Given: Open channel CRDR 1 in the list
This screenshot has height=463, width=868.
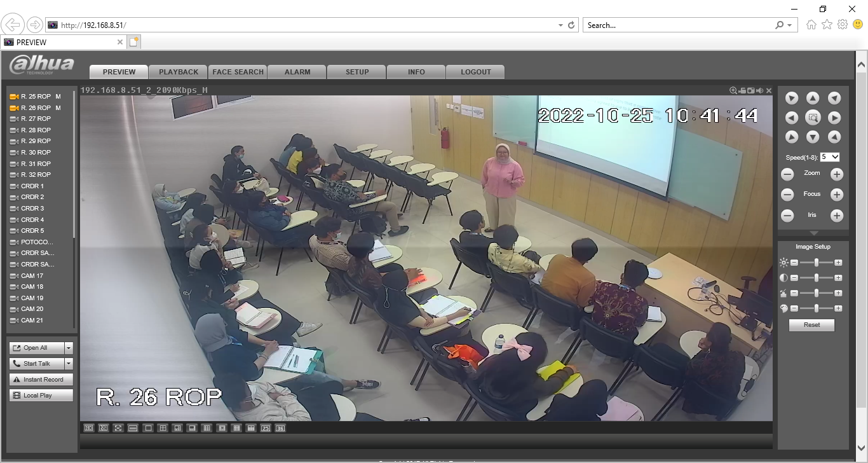Looking at the screenshot, I should pos(32,186).
